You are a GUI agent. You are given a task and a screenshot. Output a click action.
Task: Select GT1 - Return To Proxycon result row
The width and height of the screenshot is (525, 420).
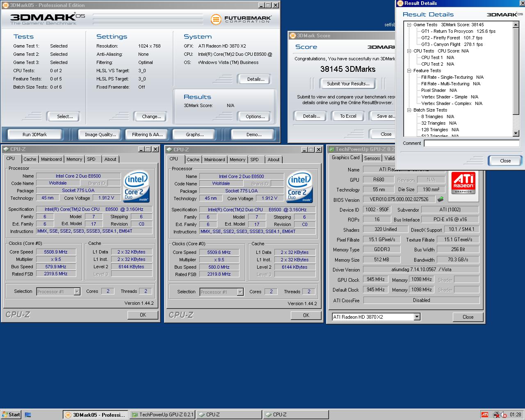(459, 31)
